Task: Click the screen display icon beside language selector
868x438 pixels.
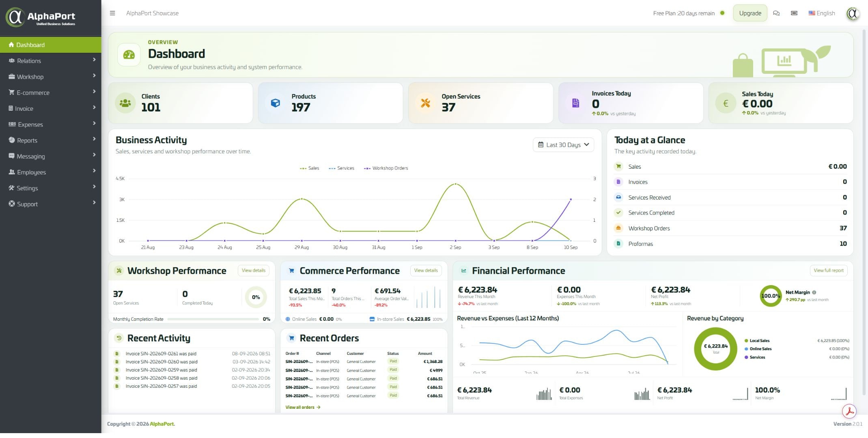Action: 794,13
